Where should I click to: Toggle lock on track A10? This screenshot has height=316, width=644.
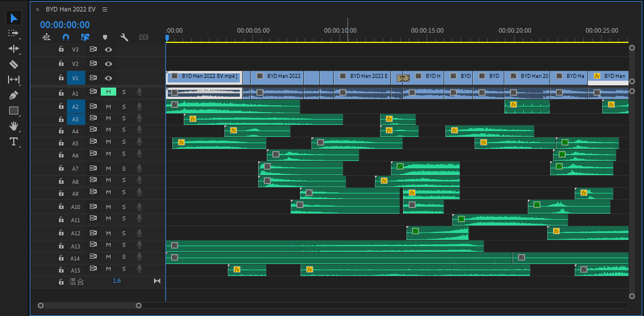[x=61, y=206]
